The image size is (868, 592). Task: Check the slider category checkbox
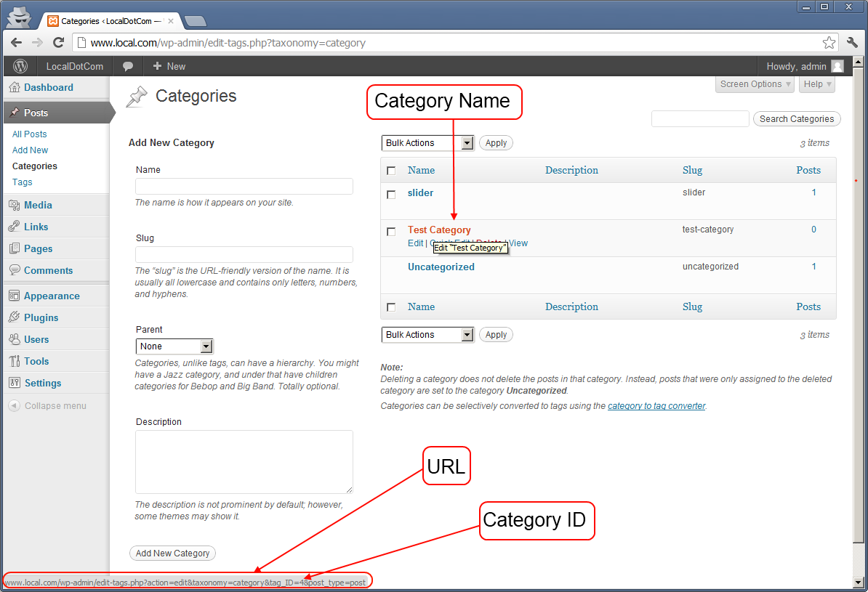[x=391, y=195]
